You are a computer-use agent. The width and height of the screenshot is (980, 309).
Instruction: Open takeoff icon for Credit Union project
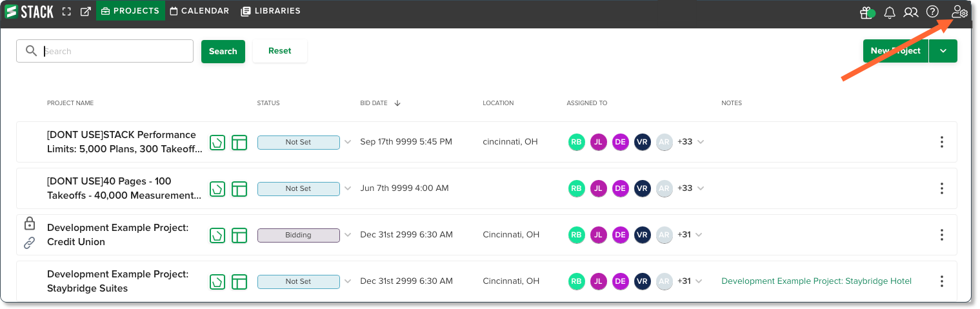tap(217, 235)
